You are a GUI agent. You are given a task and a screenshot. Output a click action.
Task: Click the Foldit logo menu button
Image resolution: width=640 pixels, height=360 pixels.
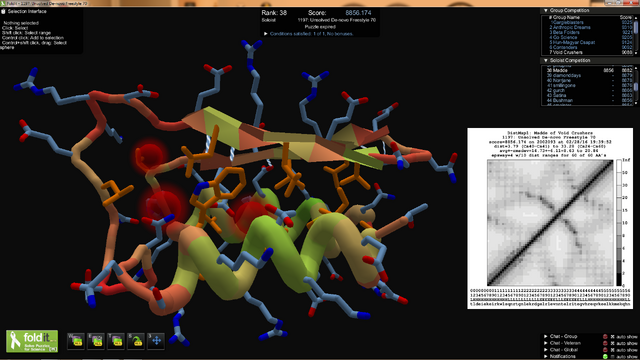pos(32,341)
